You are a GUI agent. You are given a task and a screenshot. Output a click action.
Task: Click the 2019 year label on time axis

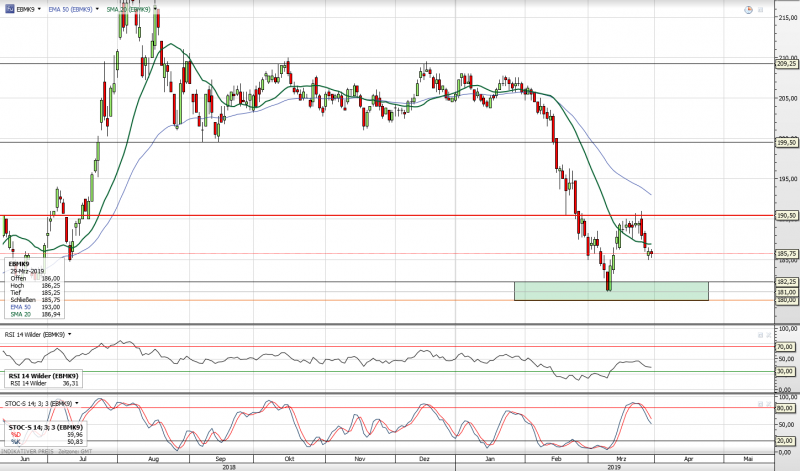click(x=612, y=466)
